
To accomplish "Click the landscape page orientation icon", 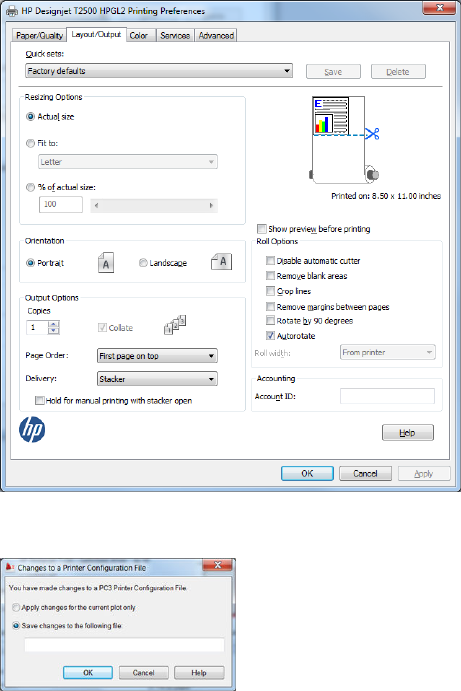I will pyautogui.click(x=222, y=262).
